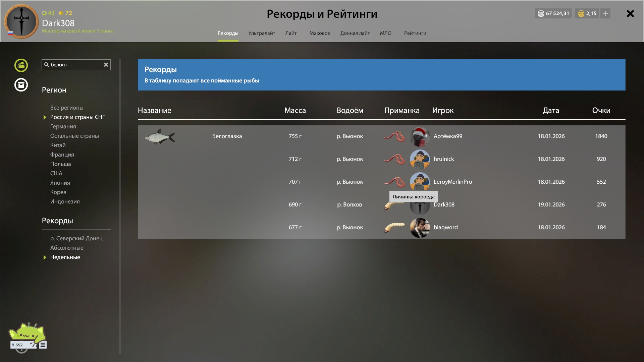Click the plus icon to add gold
Viewport: 644px width, 362px height.
pyautogui.click(x=605, y=13)
